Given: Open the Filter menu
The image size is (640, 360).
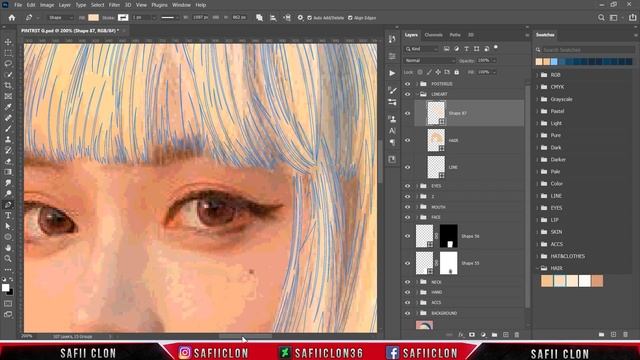Looking at the screenshot, I should (114, 5).
